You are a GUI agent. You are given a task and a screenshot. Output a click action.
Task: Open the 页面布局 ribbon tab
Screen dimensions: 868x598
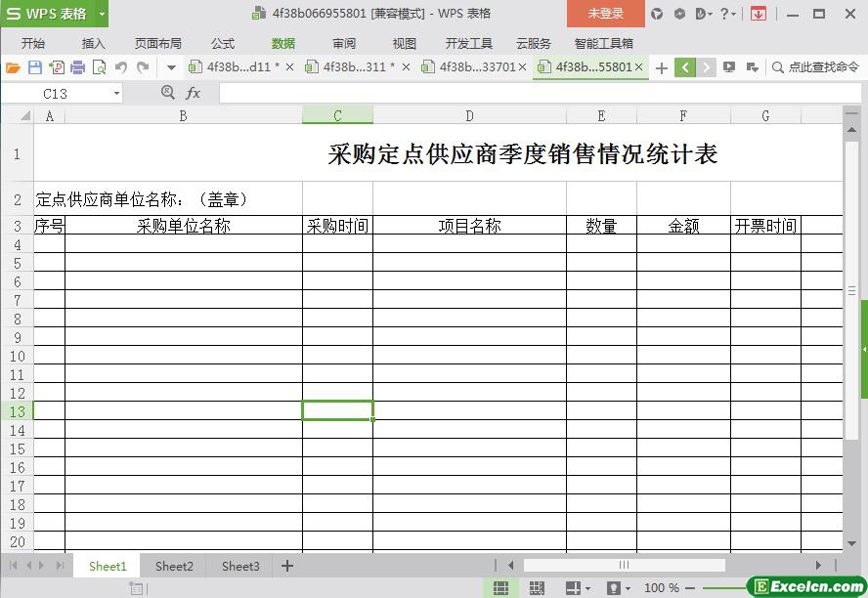157,43
